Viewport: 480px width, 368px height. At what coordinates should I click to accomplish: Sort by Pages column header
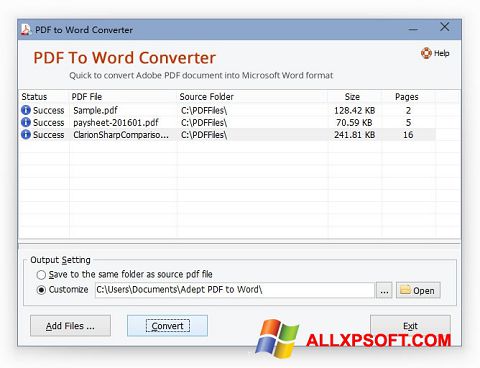(x=407, y=97)
